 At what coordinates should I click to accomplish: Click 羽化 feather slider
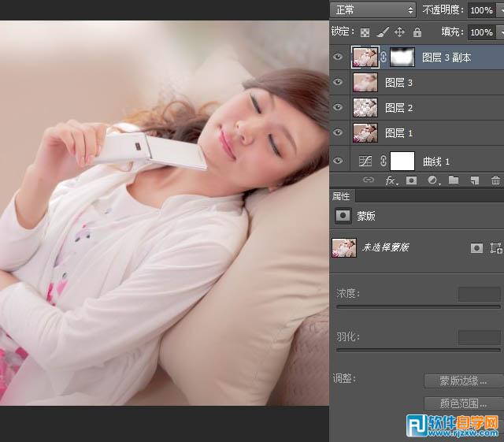(x=418, y=350)
